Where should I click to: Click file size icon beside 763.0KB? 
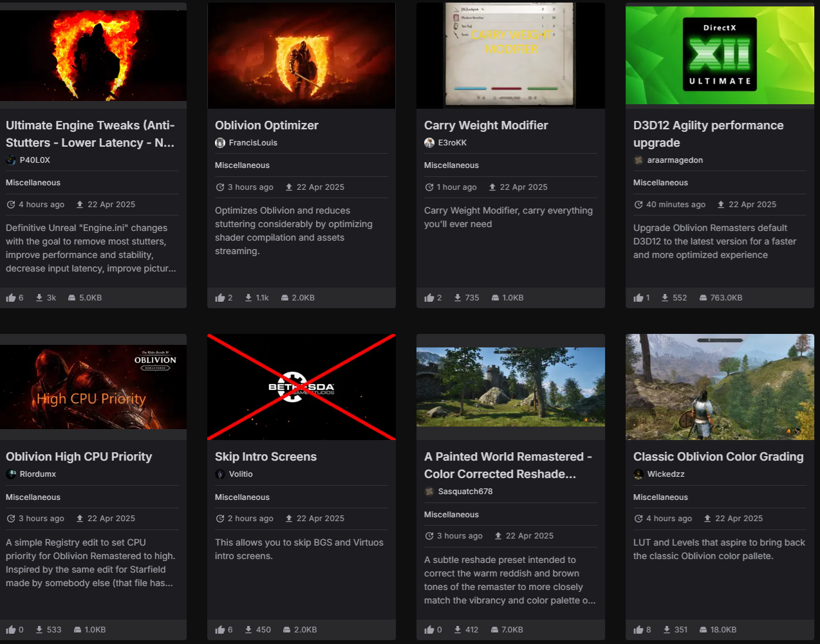[x=703, y=298]
